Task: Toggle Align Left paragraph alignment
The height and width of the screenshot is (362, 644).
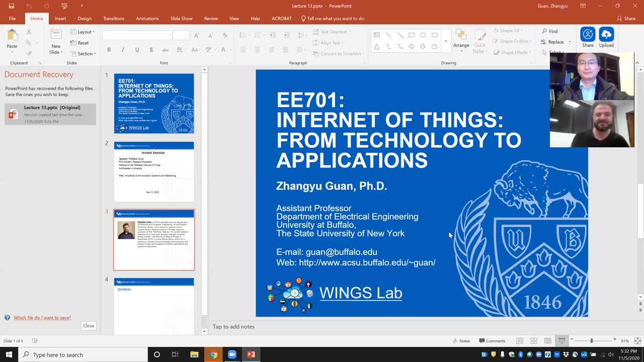Action: 243,50
